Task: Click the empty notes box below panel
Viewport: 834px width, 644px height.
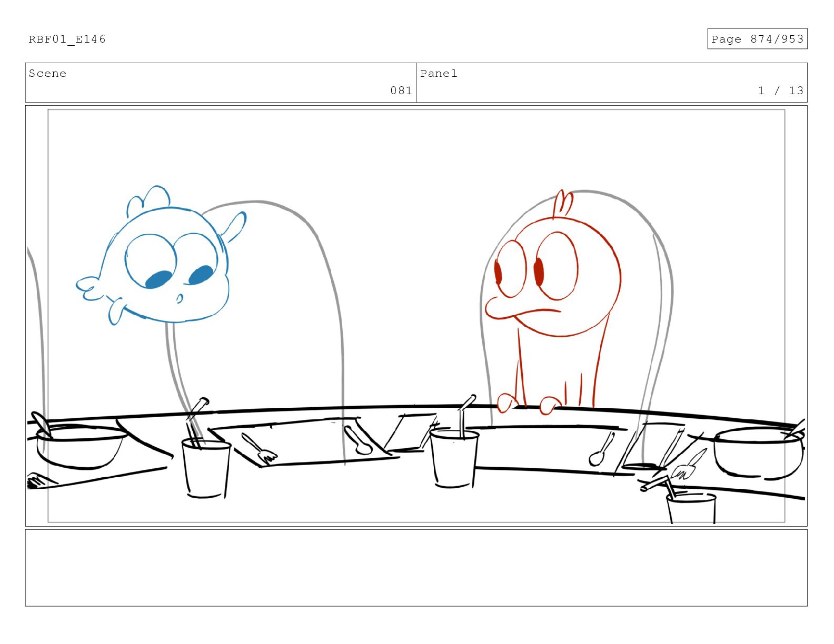Action: point(416,568)
